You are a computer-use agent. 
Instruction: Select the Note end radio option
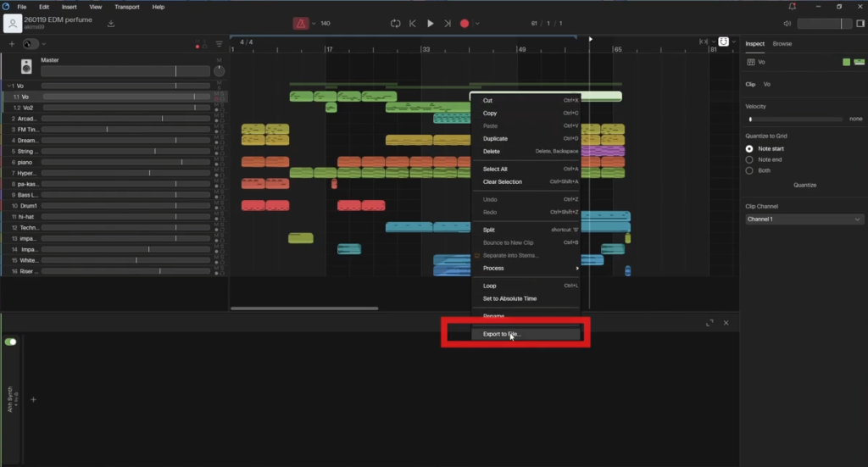pyautogui.click(x=749, y=159)
